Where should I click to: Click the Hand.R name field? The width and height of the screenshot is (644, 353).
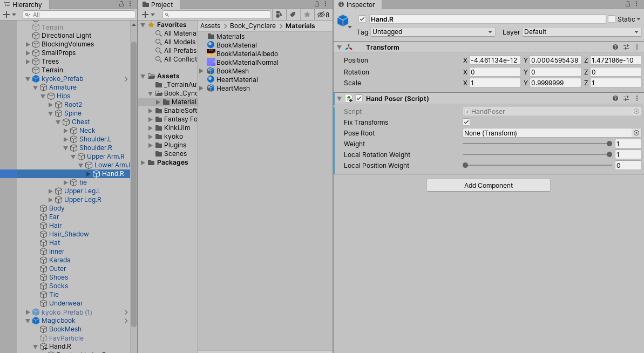pos(487,19)
